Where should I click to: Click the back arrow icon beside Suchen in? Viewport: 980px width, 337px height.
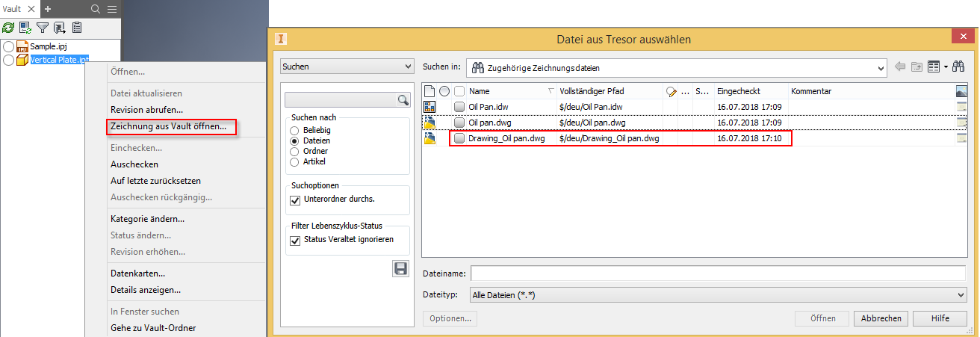click(899, 67)
